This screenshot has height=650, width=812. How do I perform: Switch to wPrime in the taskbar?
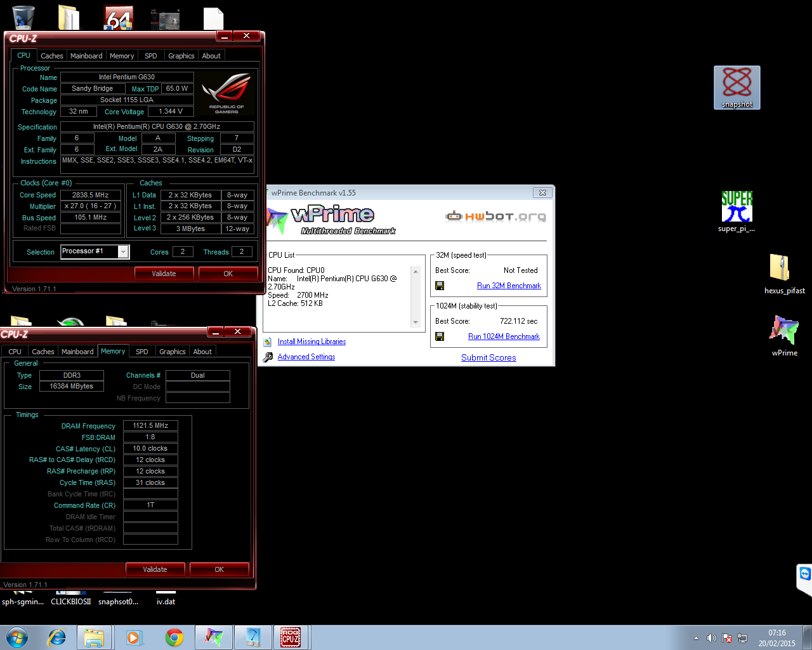214,637
